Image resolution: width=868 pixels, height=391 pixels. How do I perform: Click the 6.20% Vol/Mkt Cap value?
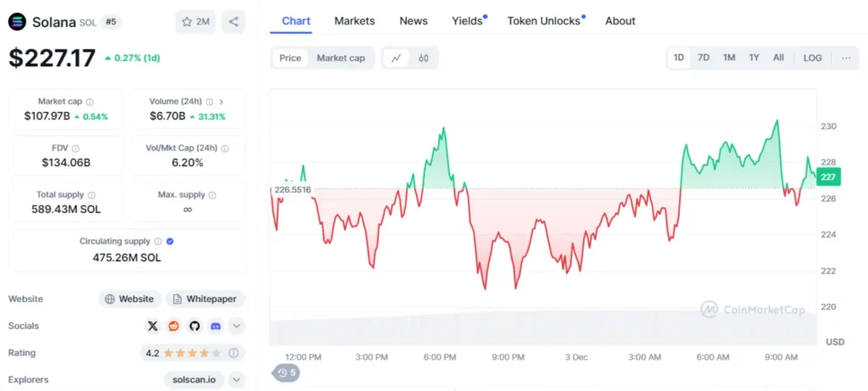[x=187, y=163]
